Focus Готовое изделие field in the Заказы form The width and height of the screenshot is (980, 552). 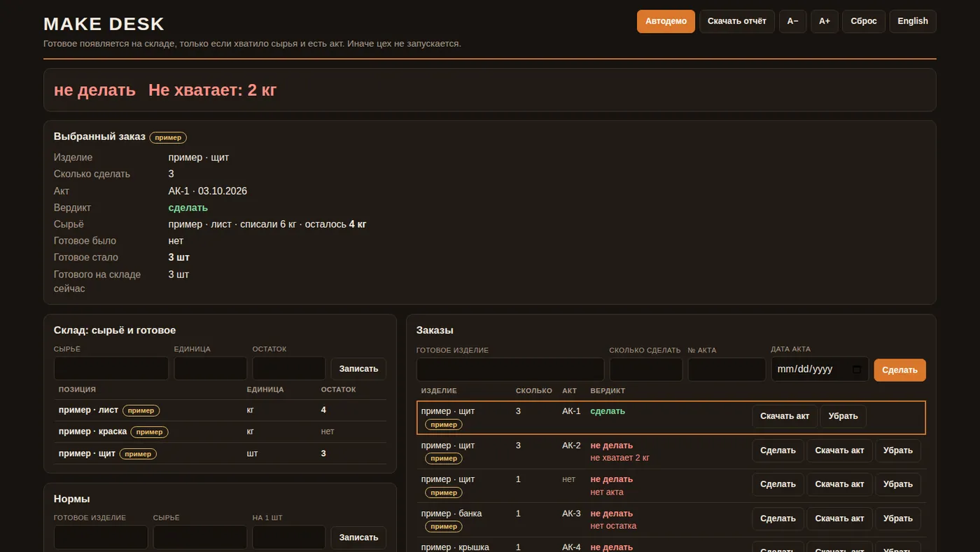pos(510,369)
